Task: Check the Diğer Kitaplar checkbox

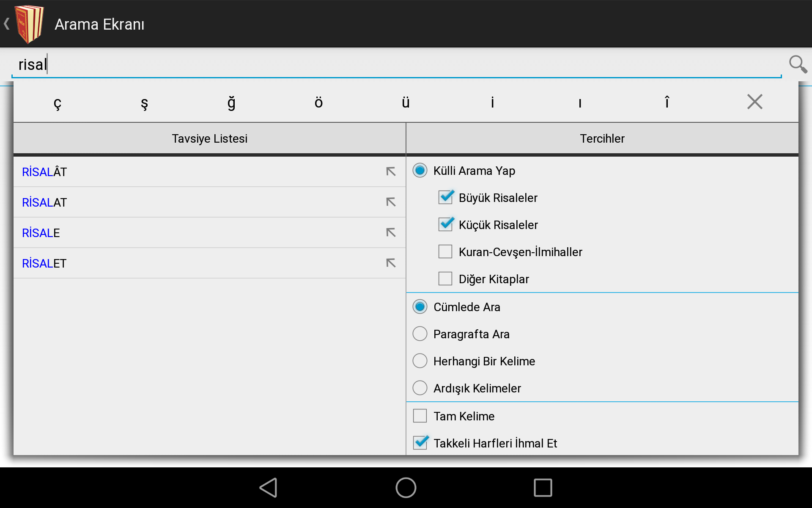Action: 445,279
